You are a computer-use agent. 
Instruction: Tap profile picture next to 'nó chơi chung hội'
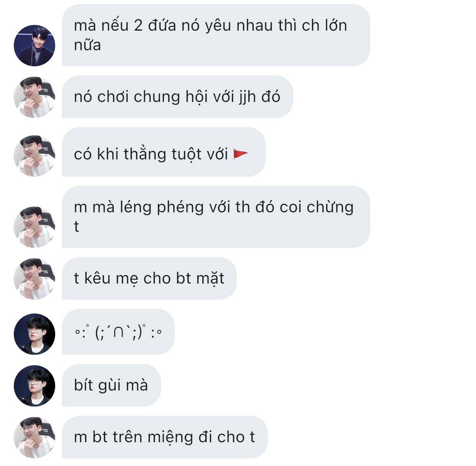(x=34, y=97)
